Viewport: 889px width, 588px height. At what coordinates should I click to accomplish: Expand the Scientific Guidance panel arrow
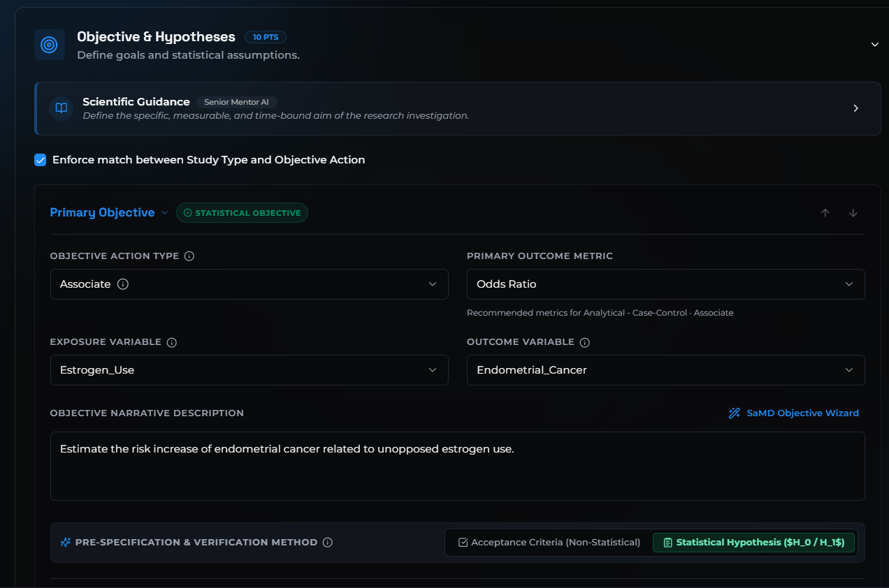(856, 108)
